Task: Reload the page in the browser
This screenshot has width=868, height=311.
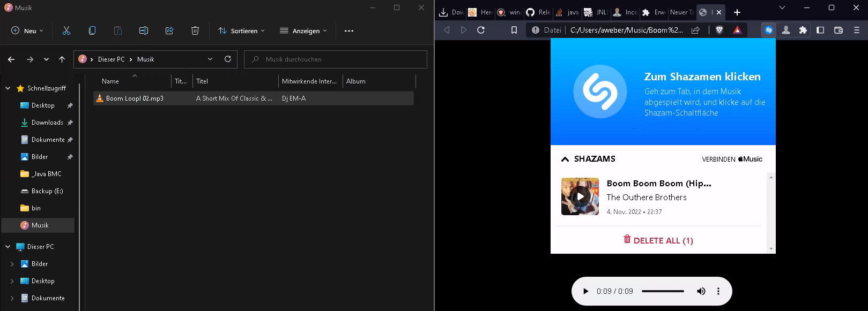Action: point(481,30)
